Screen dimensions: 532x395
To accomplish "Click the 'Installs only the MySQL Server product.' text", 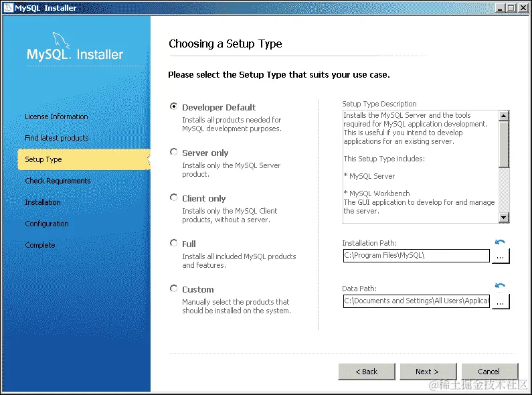I will [x=232, y=169].
